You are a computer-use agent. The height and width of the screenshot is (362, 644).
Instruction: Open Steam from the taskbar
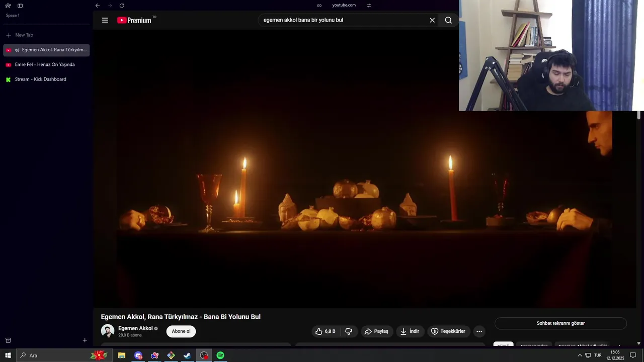(187, 355)
